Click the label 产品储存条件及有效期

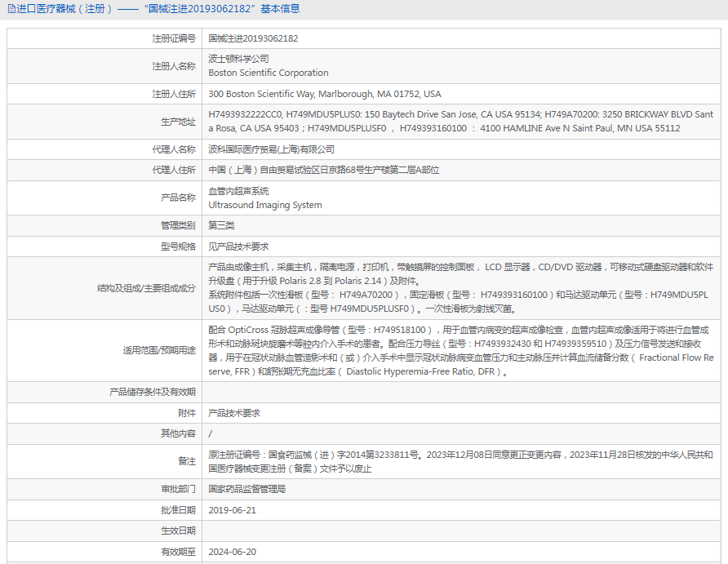point(153,393)
